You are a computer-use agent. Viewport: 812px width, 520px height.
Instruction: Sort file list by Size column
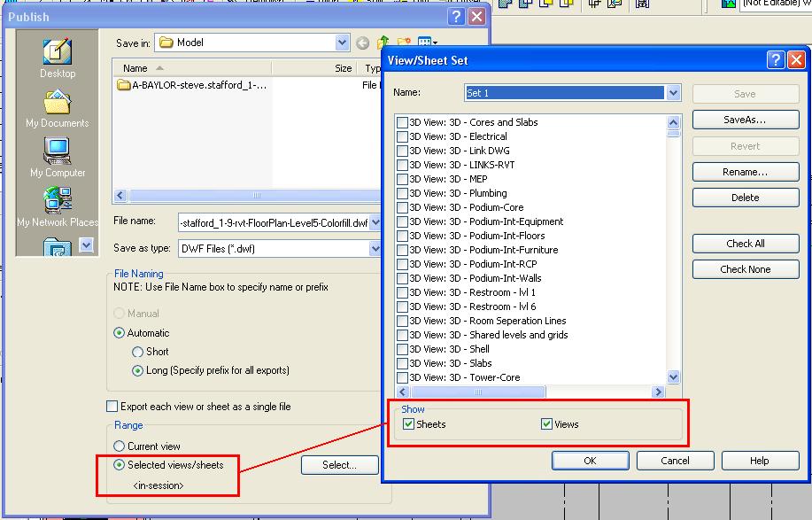point(316,68)
